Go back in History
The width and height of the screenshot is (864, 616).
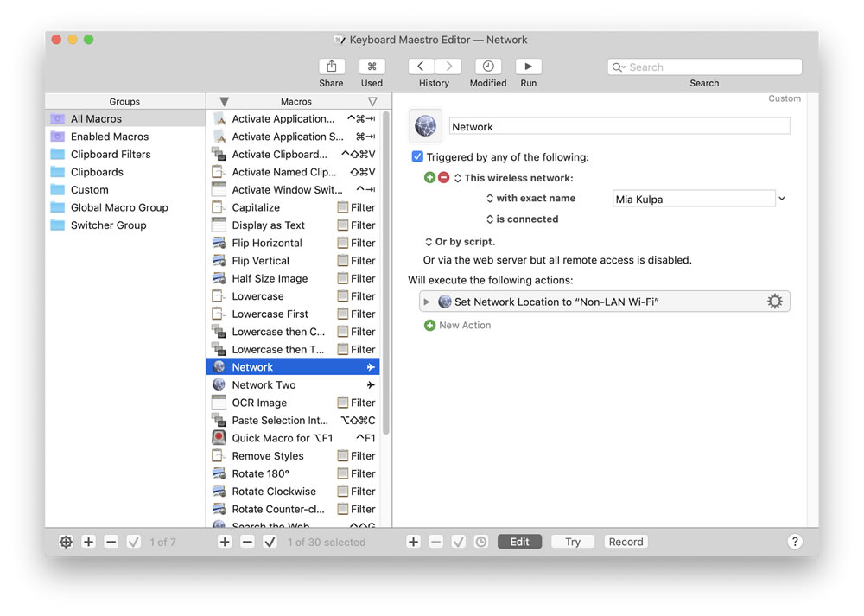tap(421, 67)
